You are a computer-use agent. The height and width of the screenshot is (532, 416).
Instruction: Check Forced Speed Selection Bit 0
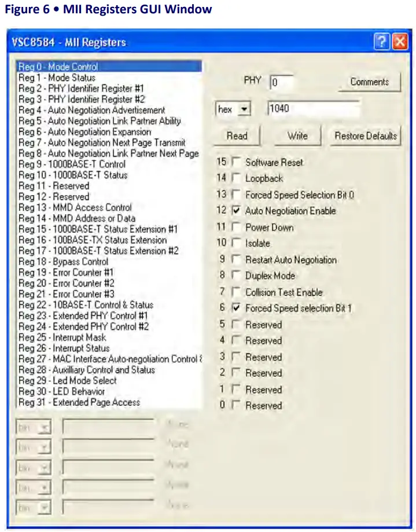(x=236, y=195)
